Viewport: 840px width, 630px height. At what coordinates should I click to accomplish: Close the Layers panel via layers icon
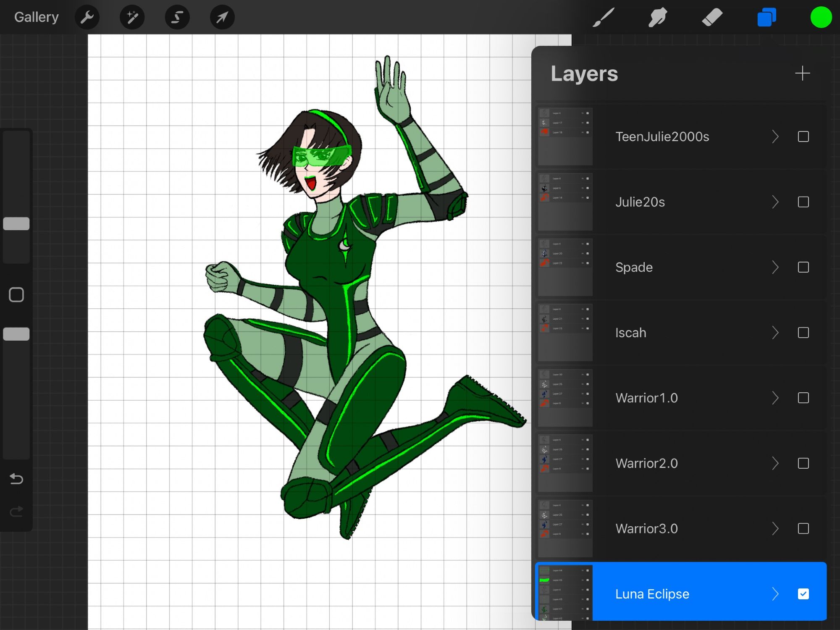coord(766,18)
